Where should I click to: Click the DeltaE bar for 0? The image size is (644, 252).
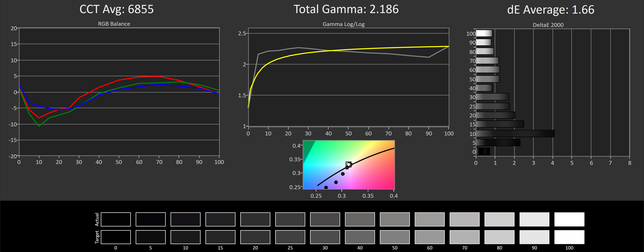click(x=483, y=152)
